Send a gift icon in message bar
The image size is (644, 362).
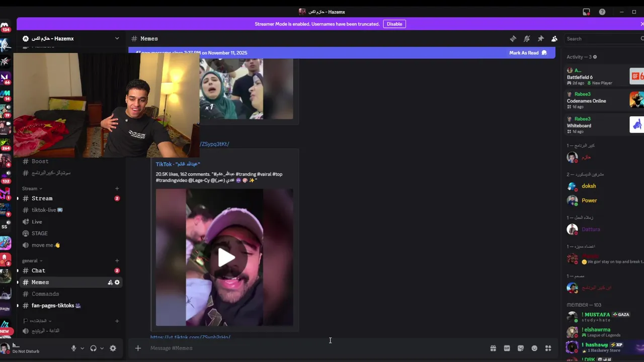[493, 348]
